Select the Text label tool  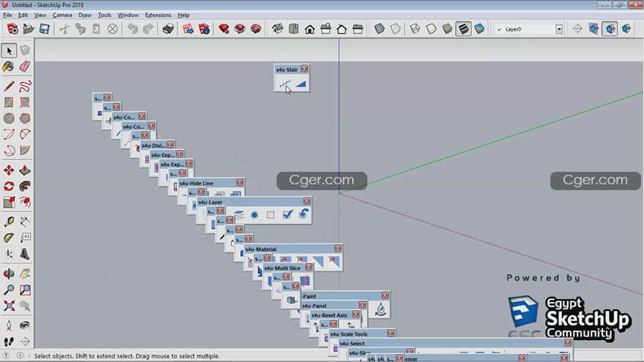(x=25, y=238)
